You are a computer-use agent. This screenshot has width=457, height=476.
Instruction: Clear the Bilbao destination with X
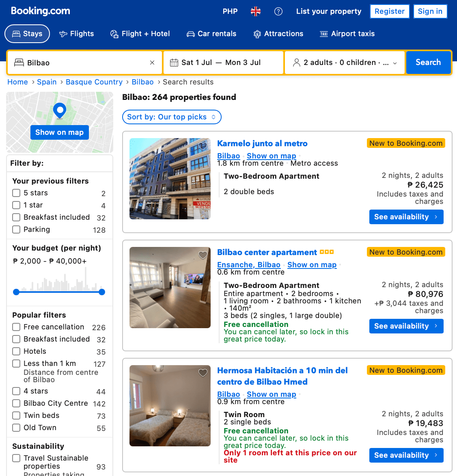point(152,63)
